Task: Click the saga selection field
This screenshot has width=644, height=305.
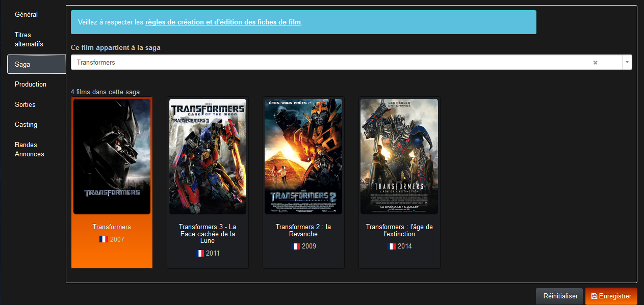Action: click(x=331, y=62)
